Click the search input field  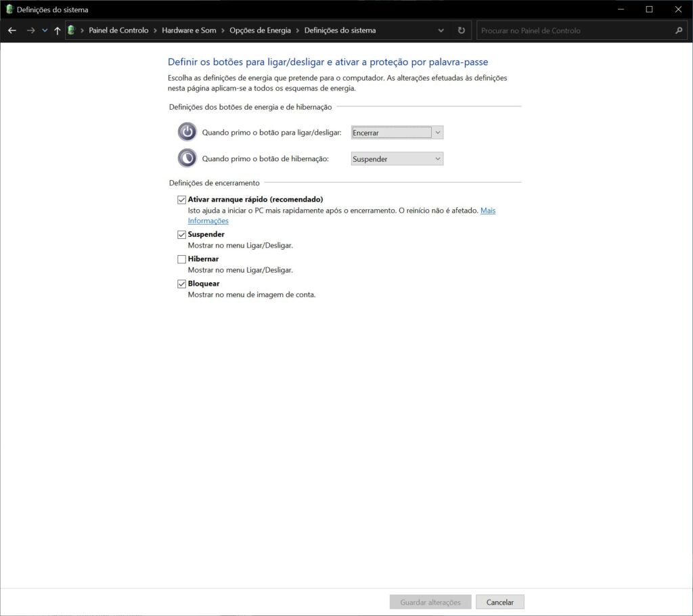tap(575, 30)
